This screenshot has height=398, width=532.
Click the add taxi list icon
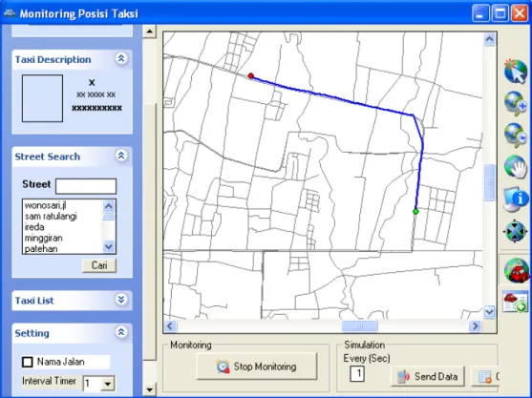tap(516, 301)
